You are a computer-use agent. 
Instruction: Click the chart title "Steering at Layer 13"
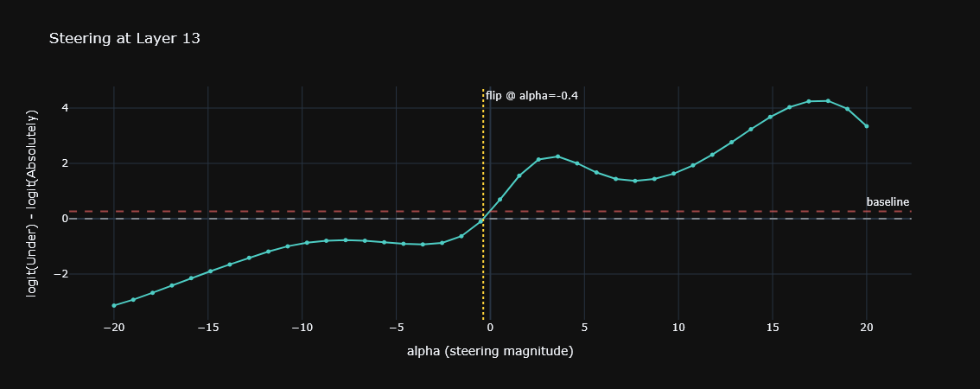124,38
